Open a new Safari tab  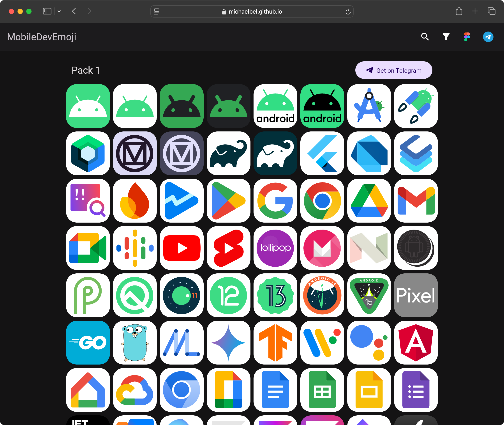coord(475,11)
